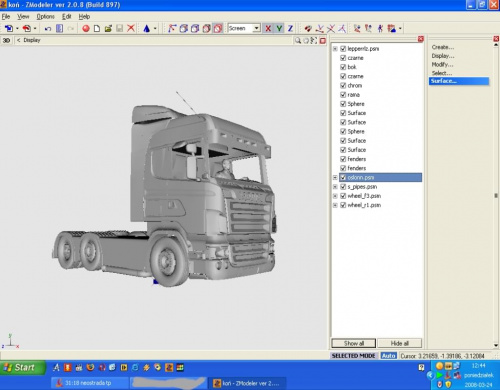Uncheck the bok checkbox

343,67
